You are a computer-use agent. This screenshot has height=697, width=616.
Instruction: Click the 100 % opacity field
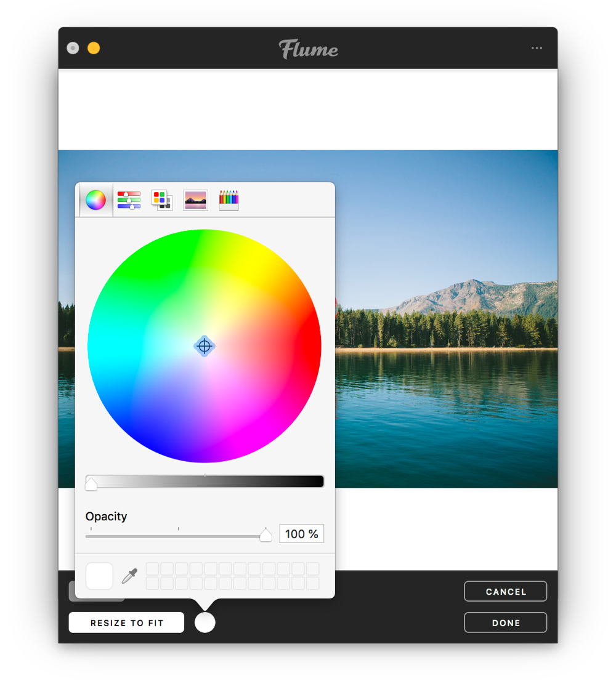(x=302, y=534)
